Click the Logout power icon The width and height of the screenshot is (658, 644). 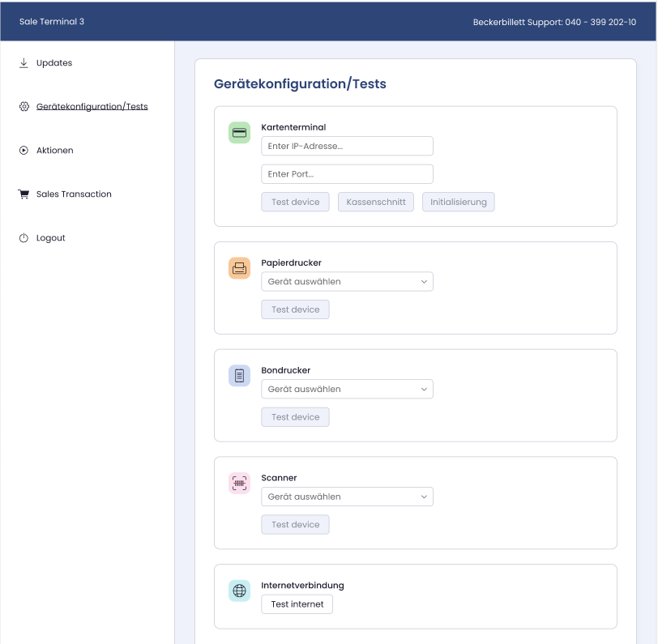[x=24, y=238]
